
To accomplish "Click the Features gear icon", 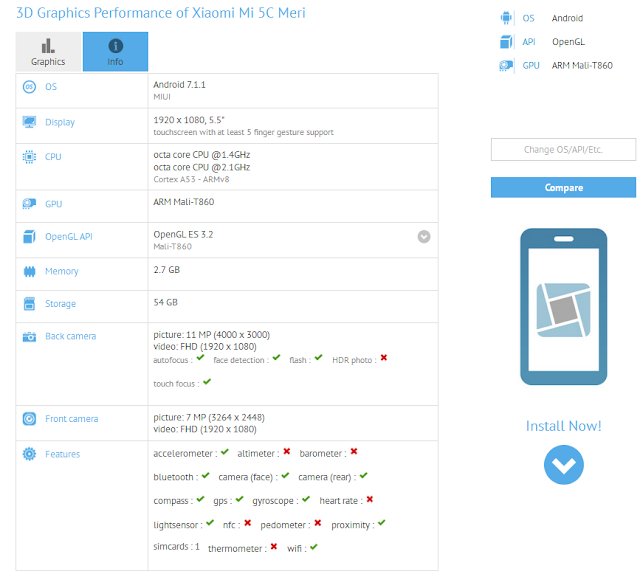I will click(x=29, y=454).
